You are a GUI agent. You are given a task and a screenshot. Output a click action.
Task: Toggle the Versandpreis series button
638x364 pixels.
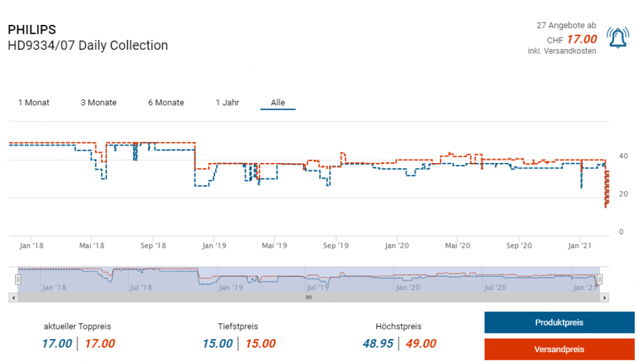pos(559,349)
